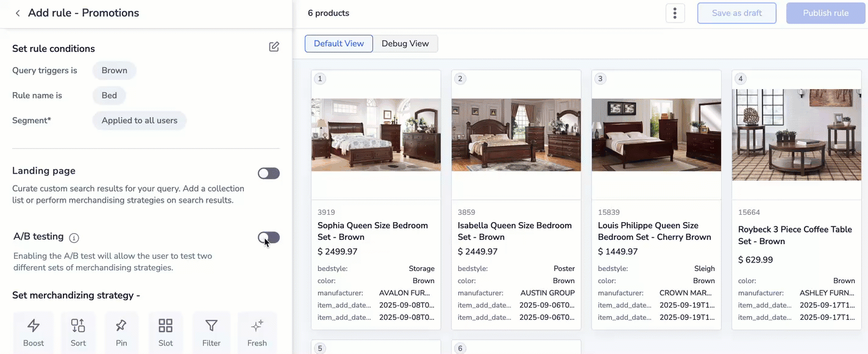The height and width of the screenshot is (354, 868).
Task: Select the Boost merchandising strategy
Action: [x=34, y=331]
